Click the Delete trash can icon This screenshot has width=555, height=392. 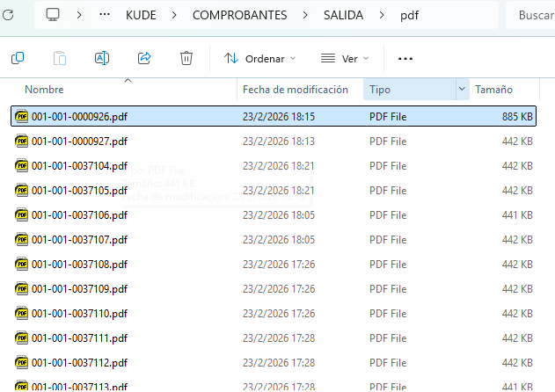(186, 58)
